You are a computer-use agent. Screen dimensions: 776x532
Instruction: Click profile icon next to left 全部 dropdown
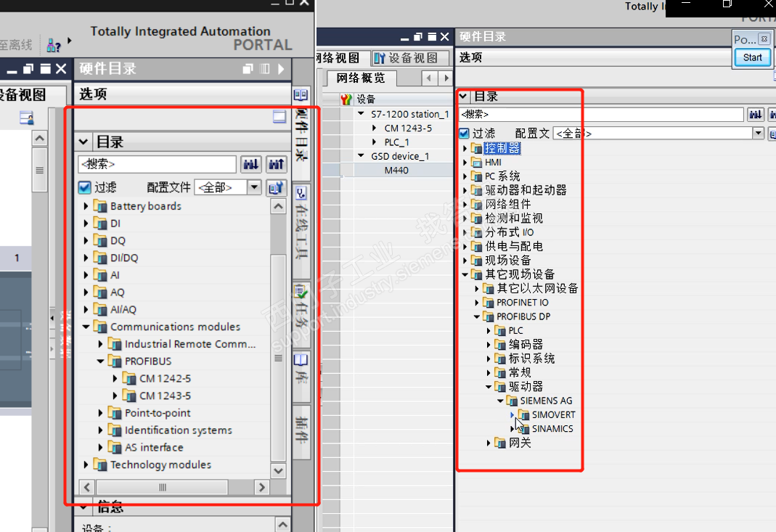pyautogui.click(x=276, y=187)
